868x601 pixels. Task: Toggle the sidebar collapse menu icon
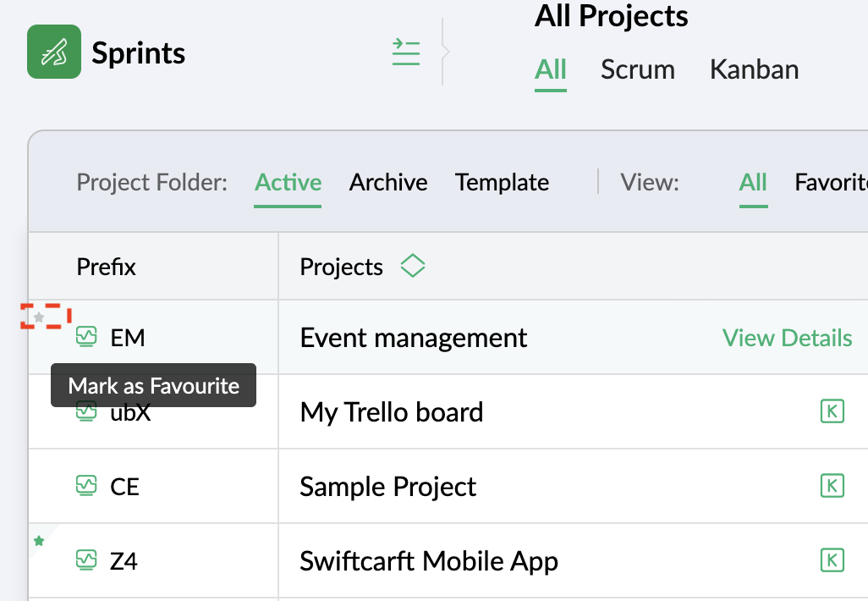tap(406, 52)
